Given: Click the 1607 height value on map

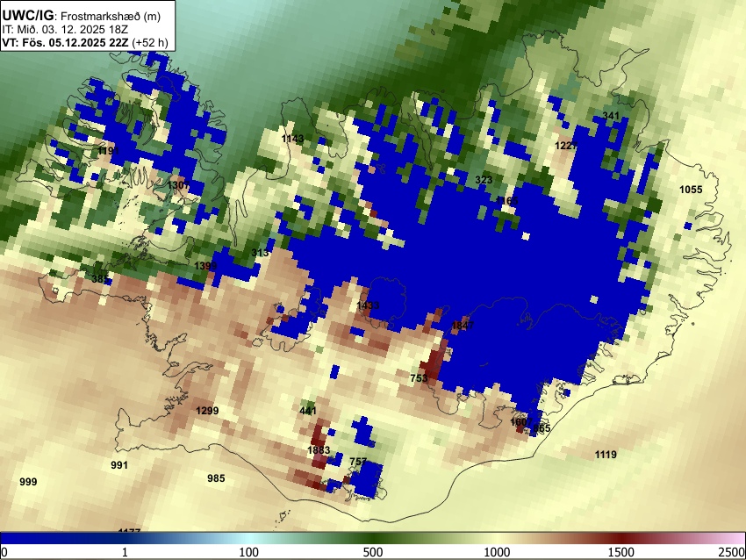Looking at the screenshot, I should tap(521, 422).
